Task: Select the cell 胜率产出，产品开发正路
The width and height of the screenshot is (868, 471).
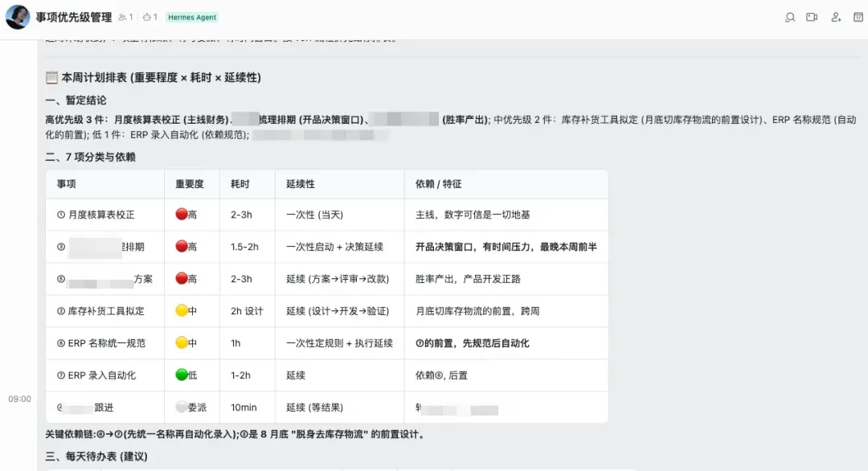Action: coord(468,279)
